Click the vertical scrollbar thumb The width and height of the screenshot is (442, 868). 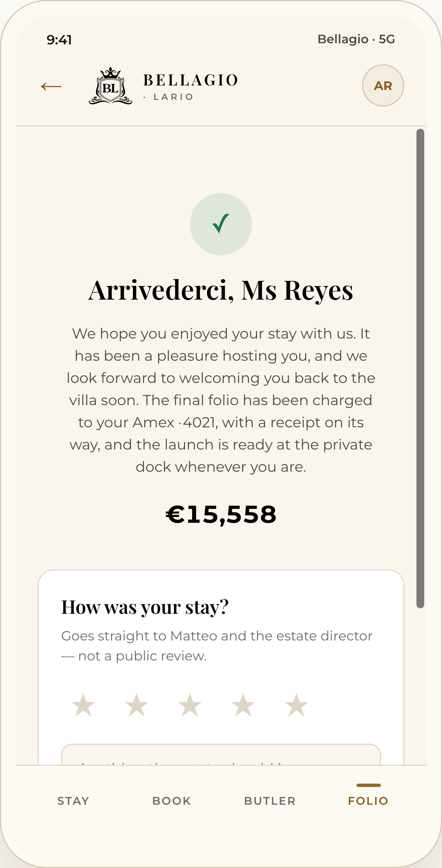pyautogui.click(x=420, y=368)
